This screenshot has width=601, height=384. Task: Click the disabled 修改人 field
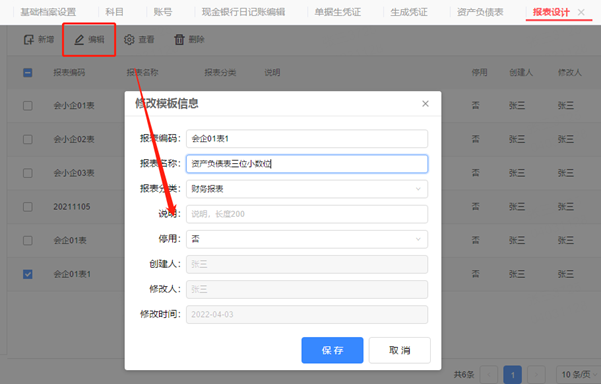(307, 289)
